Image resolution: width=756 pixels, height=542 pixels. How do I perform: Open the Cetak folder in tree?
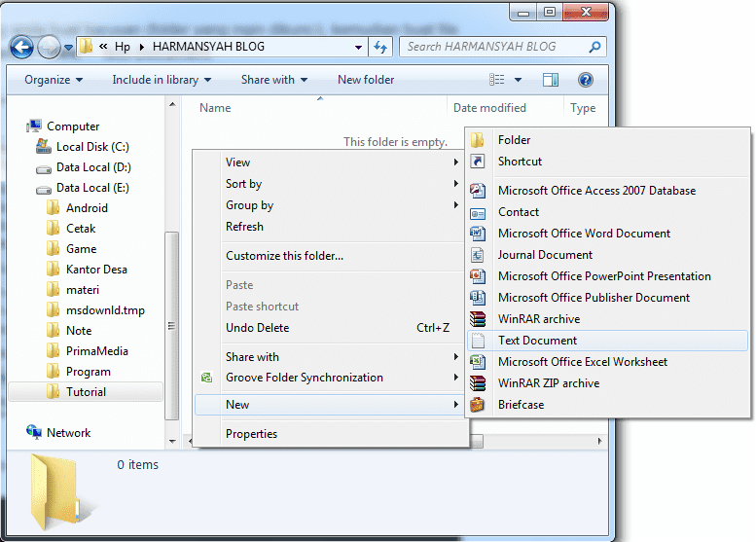click(71, 229)
